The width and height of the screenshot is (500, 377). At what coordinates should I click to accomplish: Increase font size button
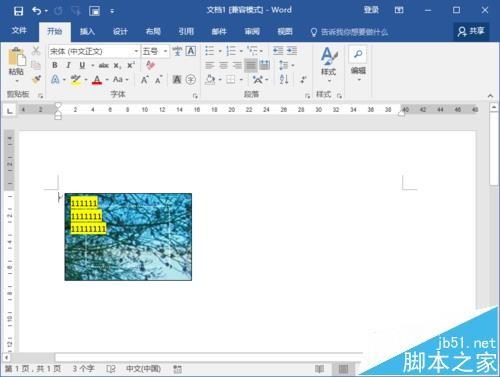(144, 80)
